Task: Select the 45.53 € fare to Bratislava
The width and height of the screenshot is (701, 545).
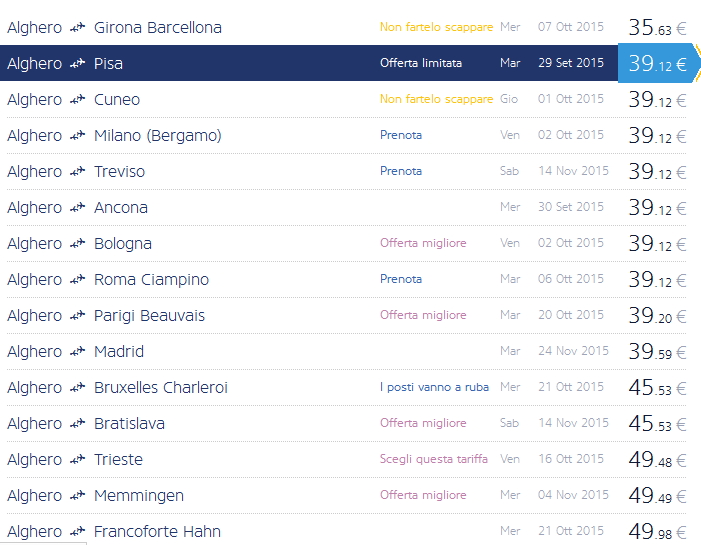Action: [657, 424]
